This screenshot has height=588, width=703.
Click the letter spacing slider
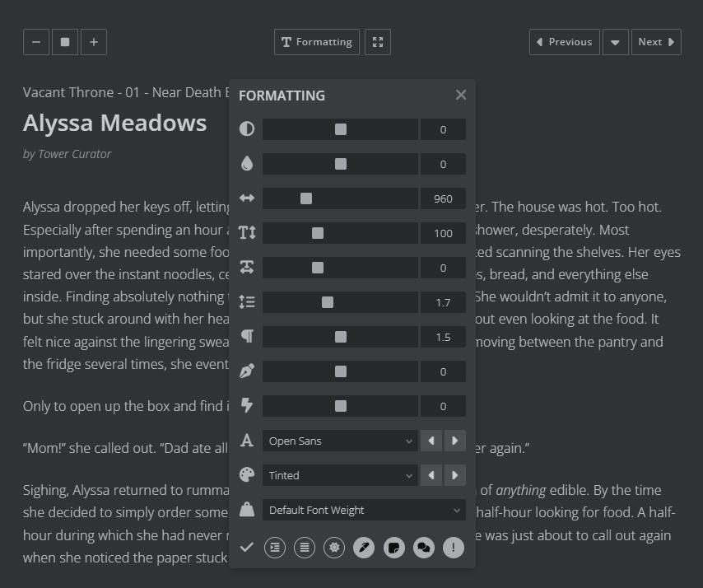click(340, 268)
